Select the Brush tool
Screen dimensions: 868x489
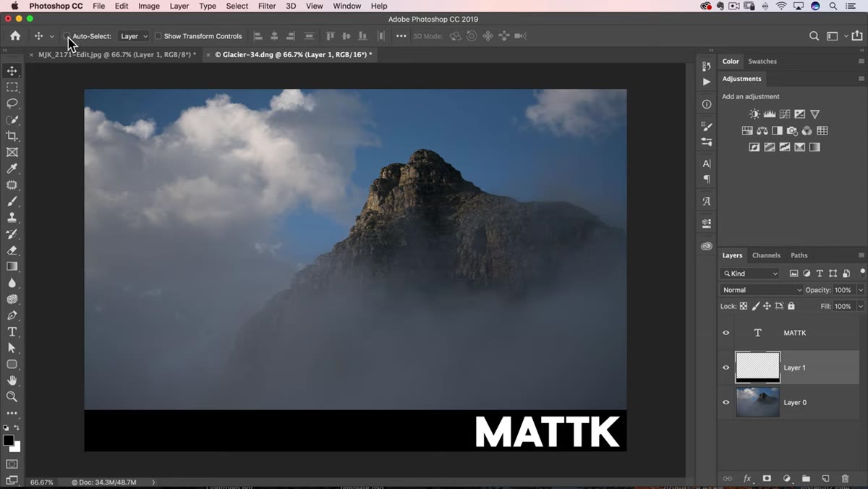12,201
